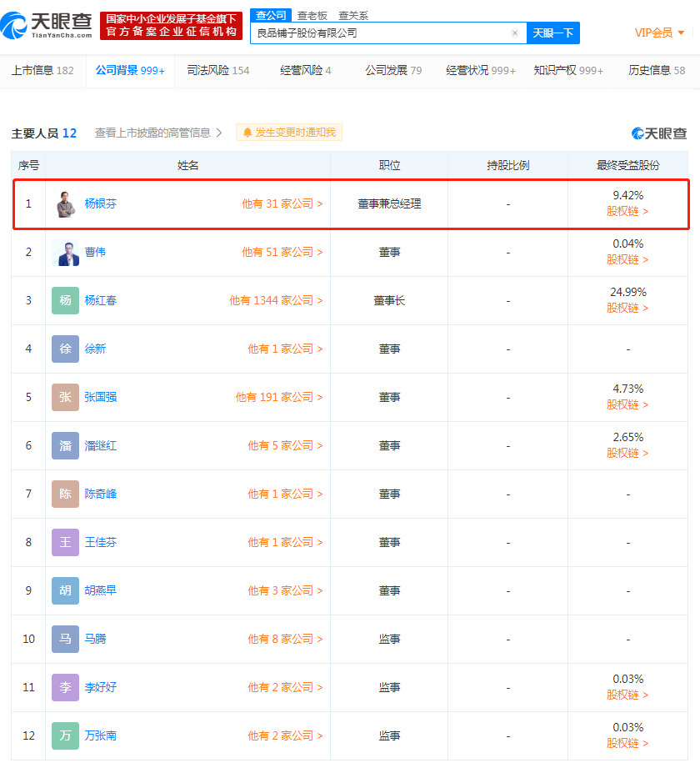This screenshot has height=763, width=700.
Task: Open 胡燕早 name link
Action: [x=101, y=590]
